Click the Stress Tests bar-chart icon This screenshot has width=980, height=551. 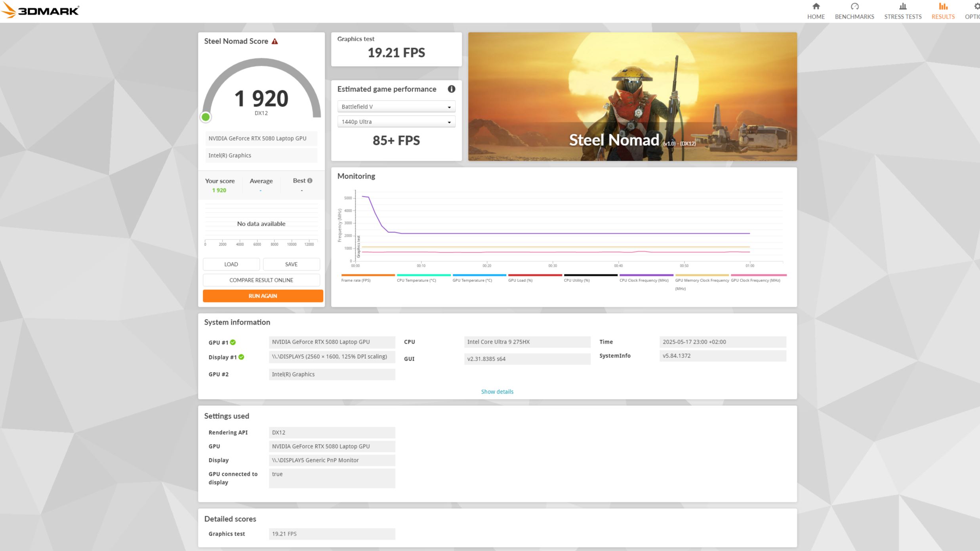[x=903, y=6]
